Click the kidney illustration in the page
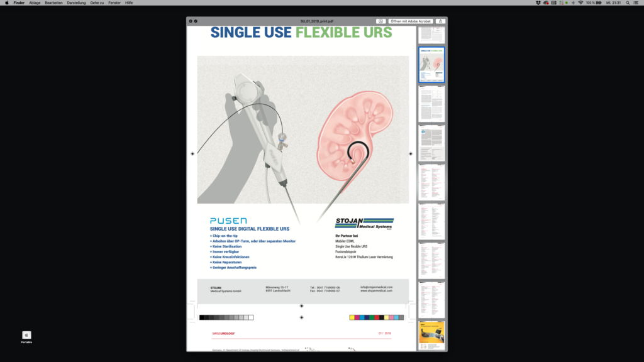The height and width of the screenshot is (362, 644). (x=356, y=136)
